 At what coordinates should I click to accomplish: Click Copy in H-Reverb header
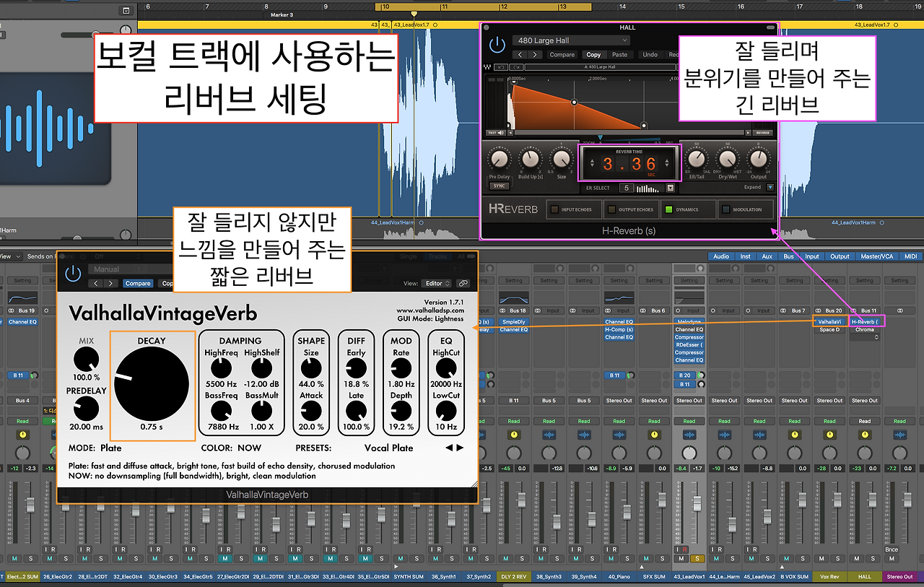(x=593, y=54)
